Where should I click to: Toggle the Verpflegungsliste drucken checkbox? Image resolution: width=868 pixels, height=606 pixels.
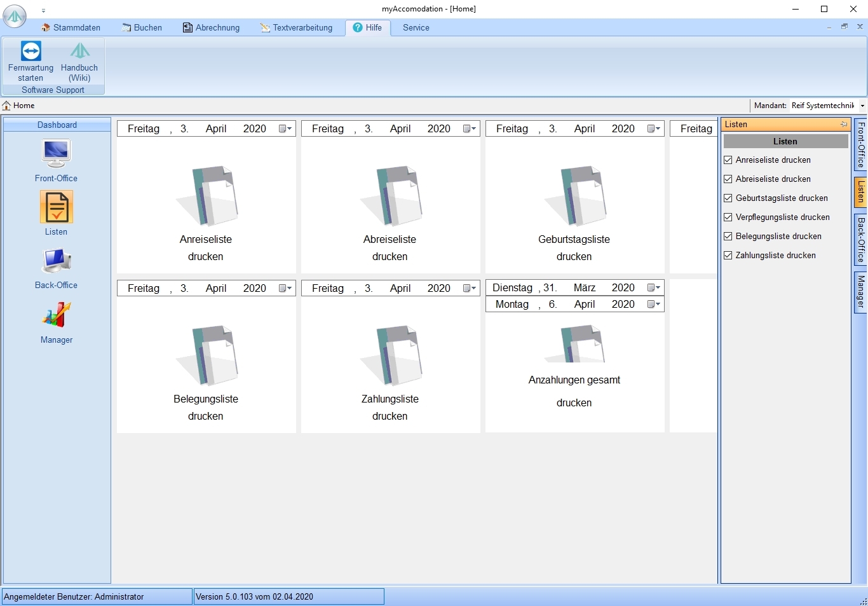click(728, 217)
